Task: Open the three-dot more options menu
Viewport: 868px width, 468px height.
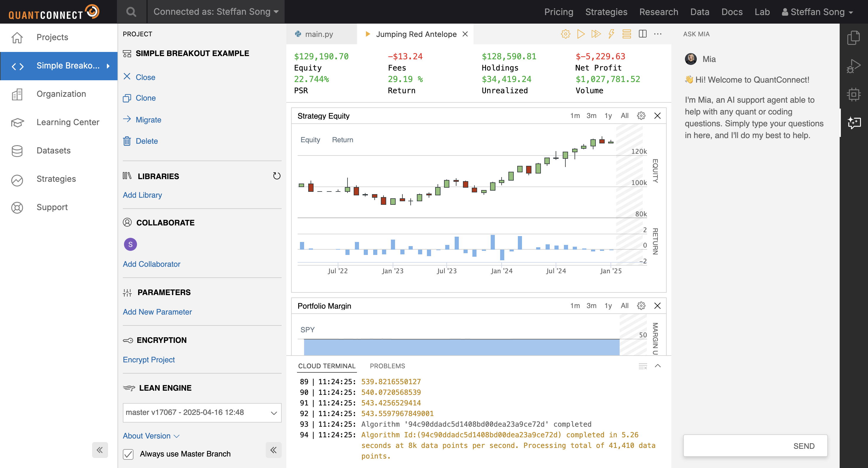Action: 657,34
